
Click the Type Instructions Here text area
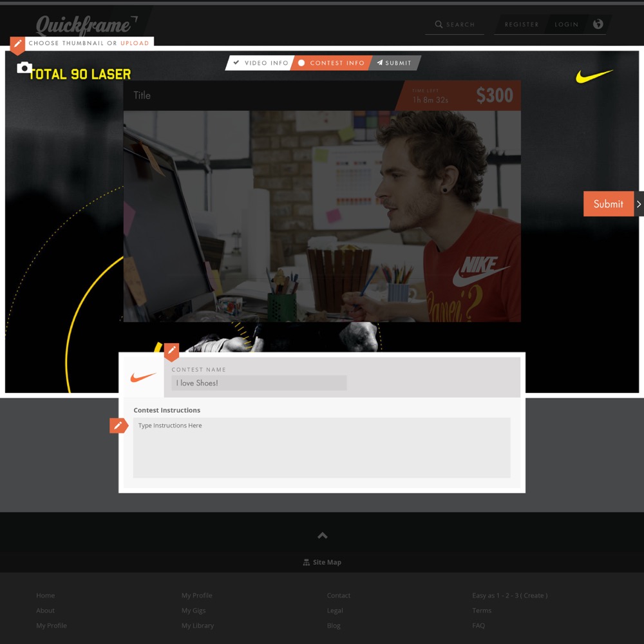point(321,448)
